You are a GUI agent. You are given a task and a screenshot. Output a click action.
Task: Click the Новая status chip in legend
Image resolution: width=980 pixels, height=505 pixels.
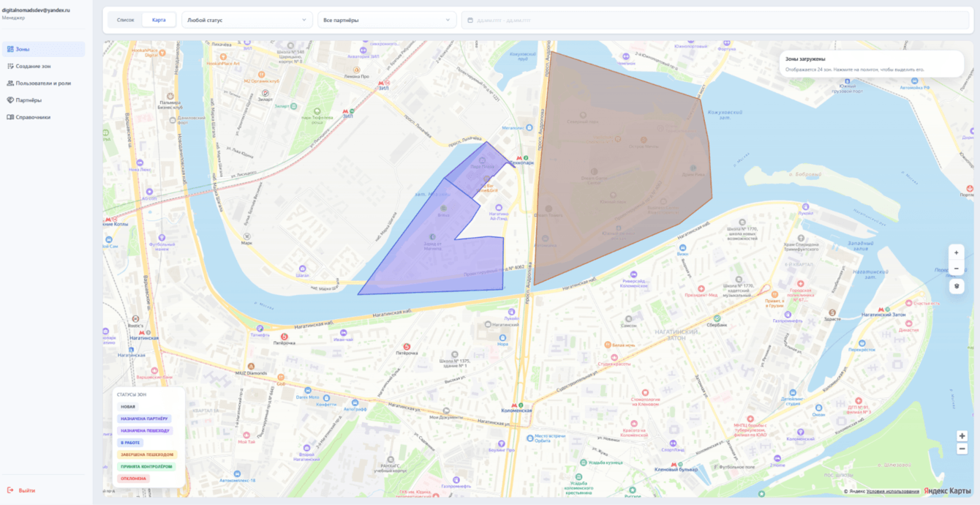click(128, 407)
